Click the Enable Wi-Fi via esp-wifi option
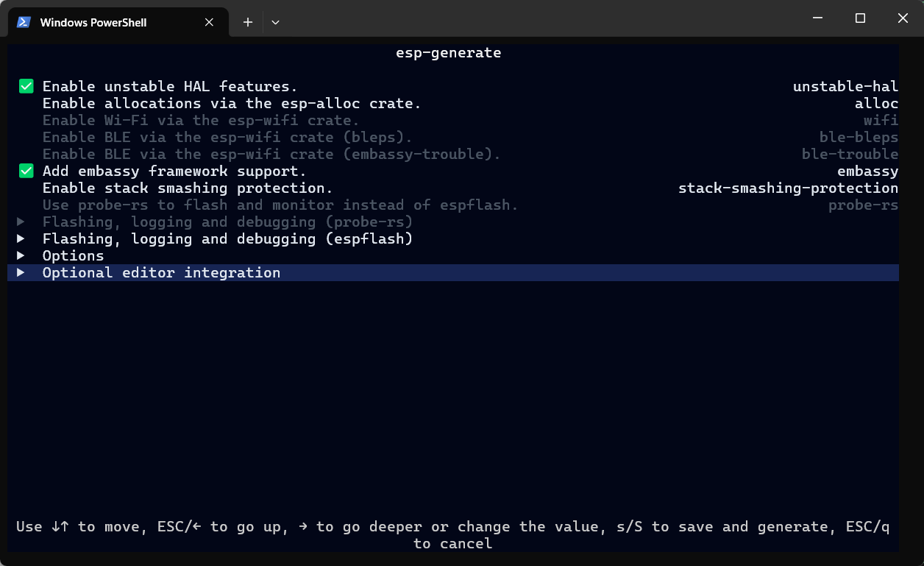This screenshot has height=566, width=924. click(201, 121)
